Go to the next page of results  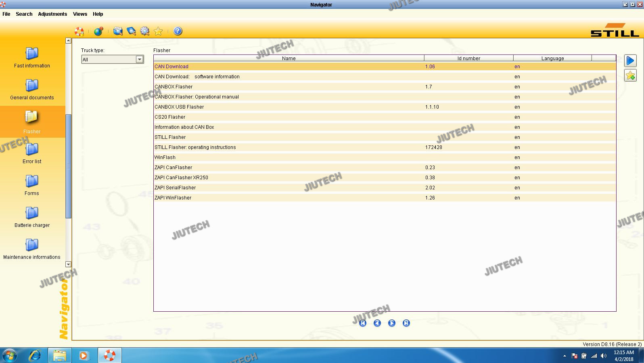click(392, 323)
